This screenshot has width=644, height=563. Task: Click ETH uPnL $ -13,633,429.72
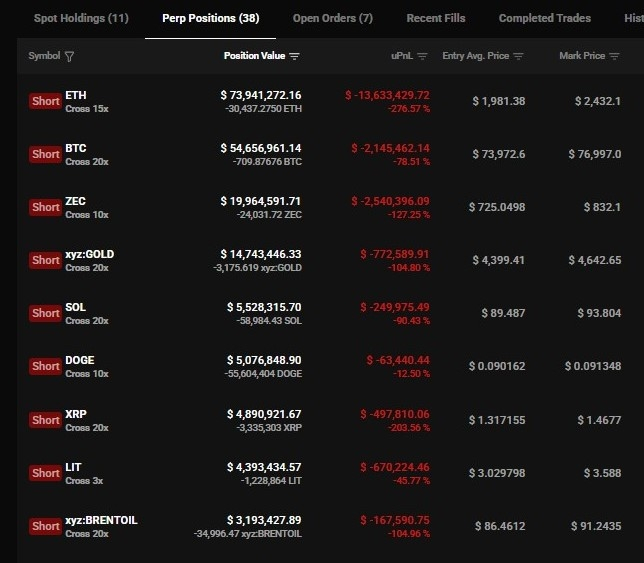click(387, 95)
